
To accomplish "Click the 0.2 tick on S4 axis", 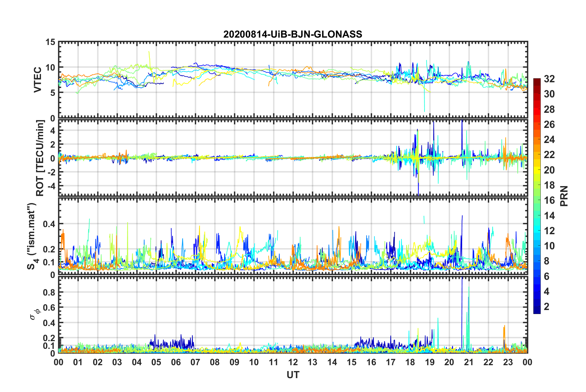I will 49,249.
